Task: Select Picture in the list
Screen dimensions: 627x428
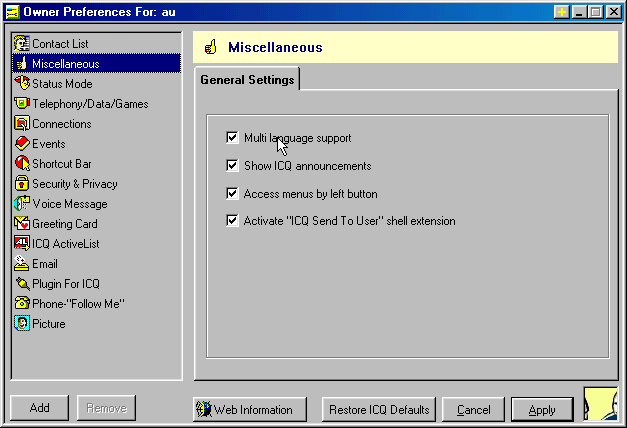Action: point(96,324)
